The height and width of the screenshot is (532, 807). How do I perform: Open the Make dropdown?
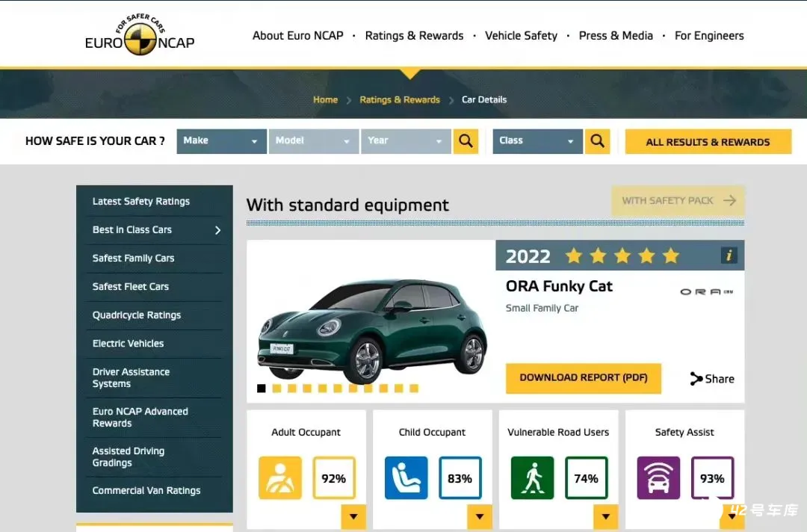coord(221,141)
